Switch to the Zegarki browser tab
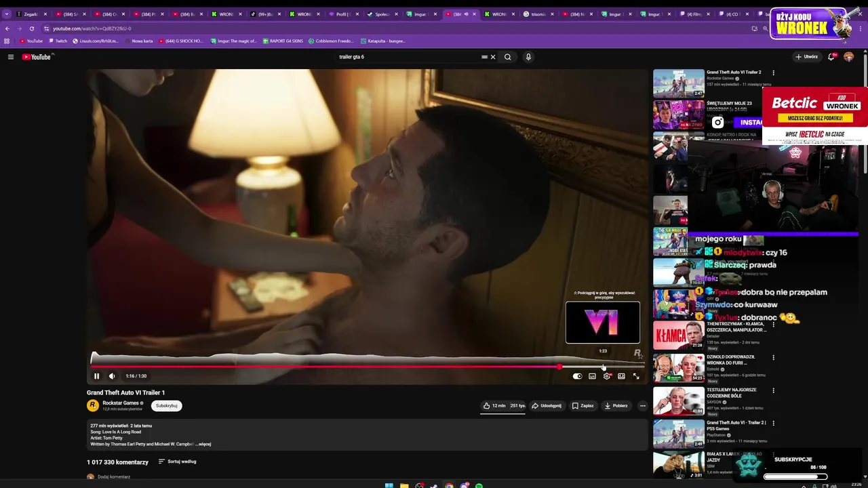Screen dimensions: 868x488 click(30, 14)
